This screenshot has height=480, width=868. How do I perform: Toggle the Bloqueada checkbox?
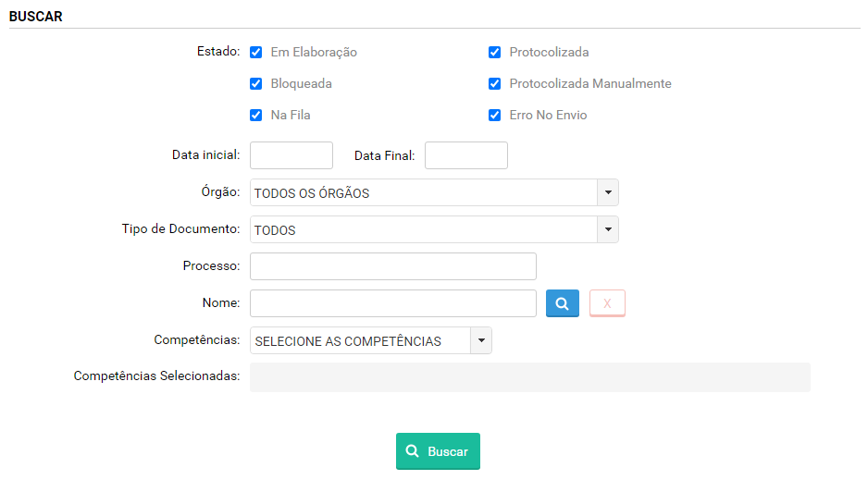(x=256, y=84)
